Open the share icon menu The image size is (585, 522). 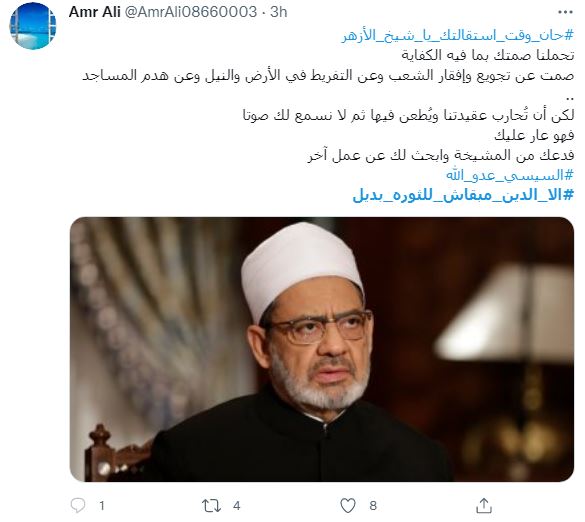pos(484,506)
